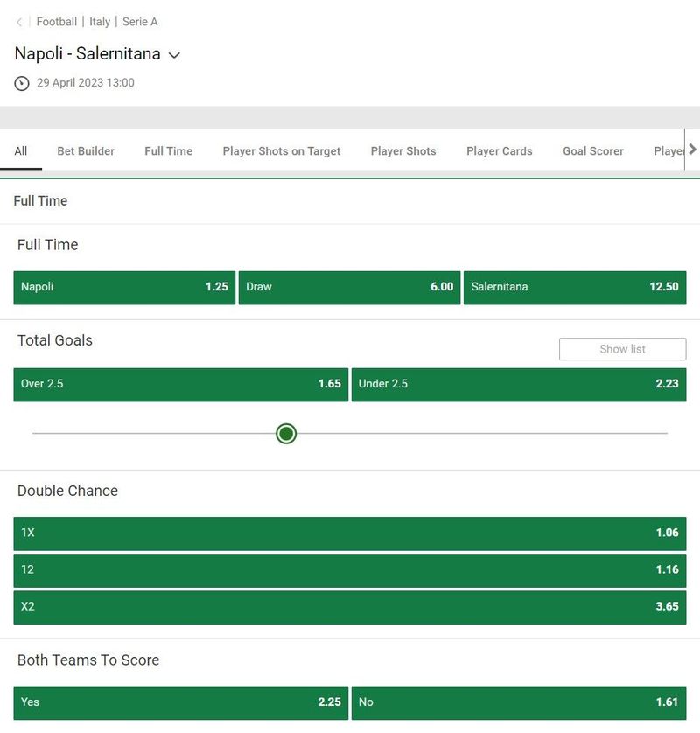
Task: Open the Football breadcrumb link
Action: coord(57,22)
